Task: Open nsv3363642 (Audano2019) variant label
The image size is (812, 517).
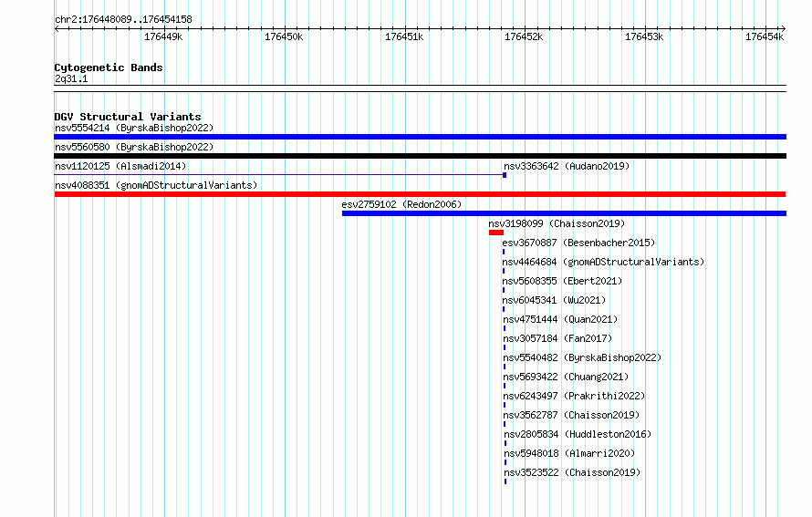Action: 567,166
